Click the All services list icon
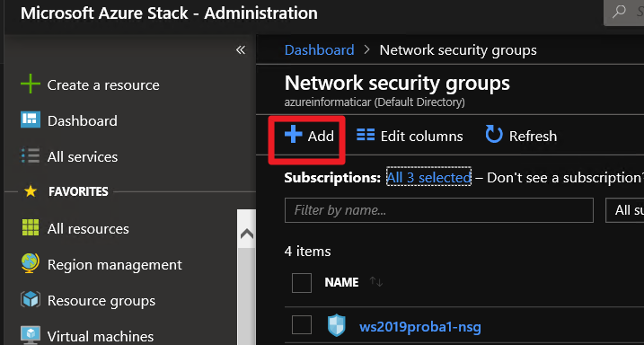This screenshot has width=644, height=345. pos(31,156)
